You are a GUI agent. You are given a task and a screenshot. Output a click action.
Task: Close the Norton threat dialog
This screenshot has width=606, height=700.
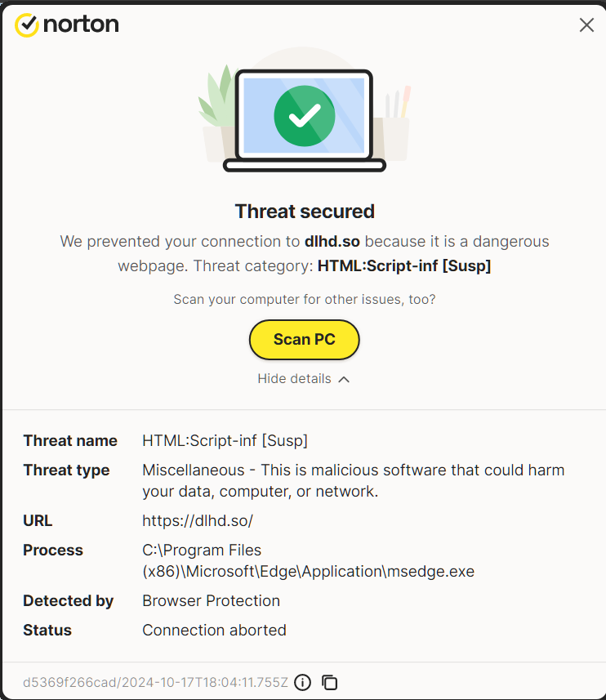(586, 25)
